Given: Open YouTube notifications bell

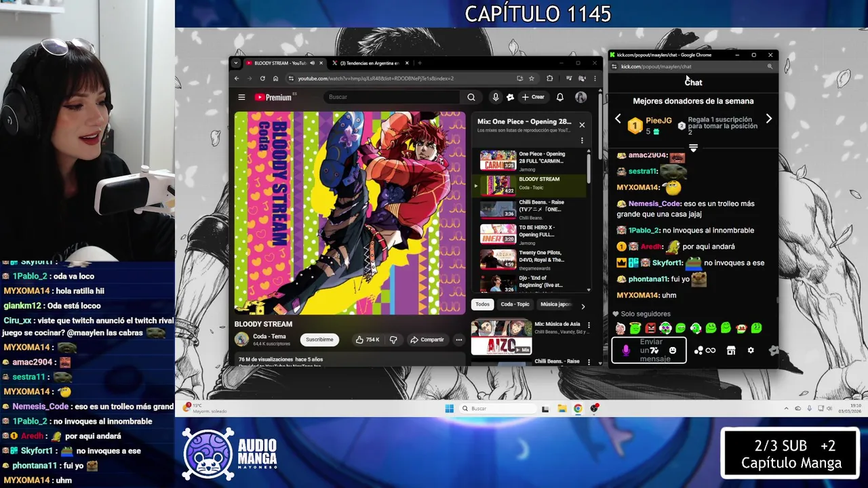Looking at the screenshot, I should [560, 97].
